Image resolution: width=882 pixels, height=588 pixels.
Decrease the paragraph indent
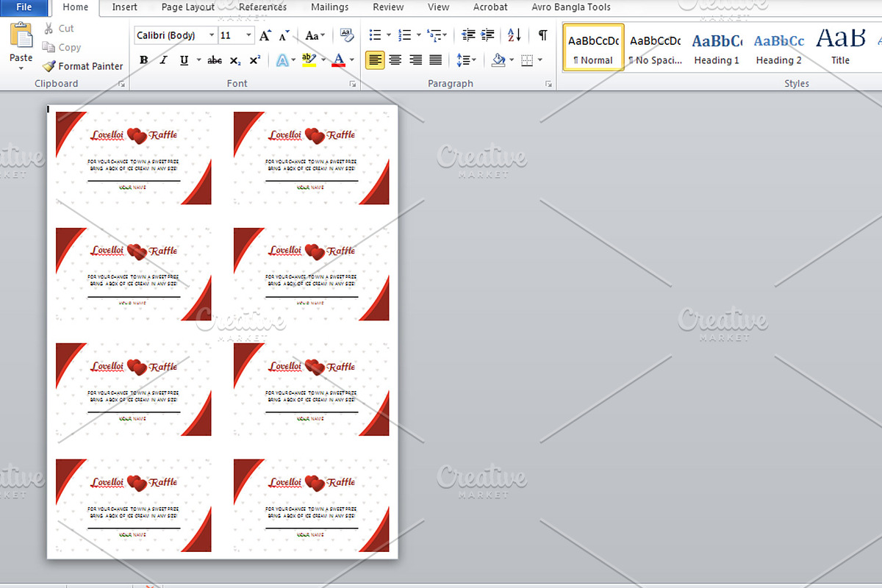pos(468,35)
